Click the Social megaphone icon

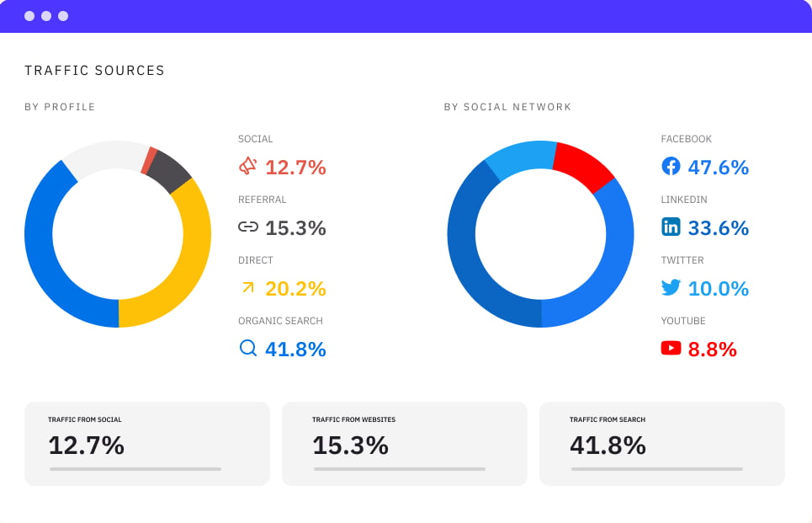tap(247, 166)
